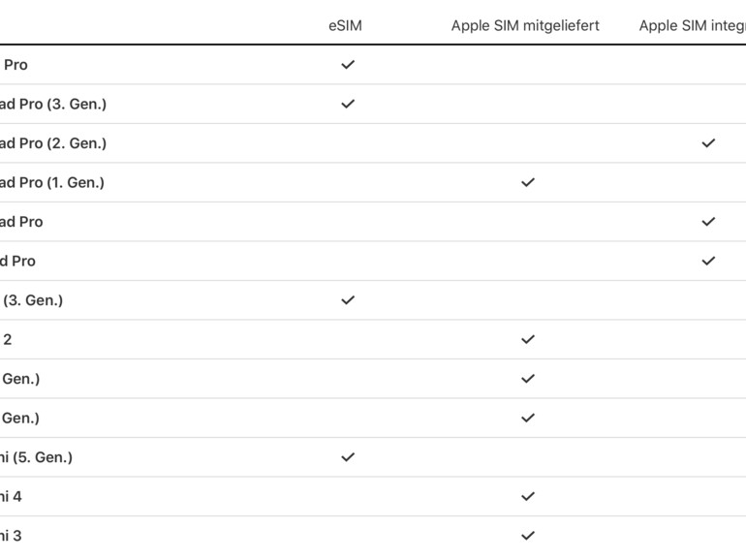Select the row label reading "2"
746x560 pixels.
(8, 339)
